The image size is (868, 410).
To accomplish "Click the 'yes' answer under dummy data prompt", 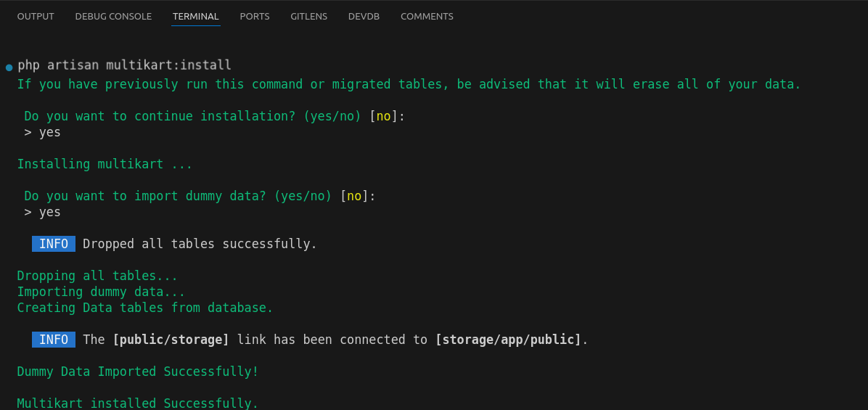I will tap(49, 212).
